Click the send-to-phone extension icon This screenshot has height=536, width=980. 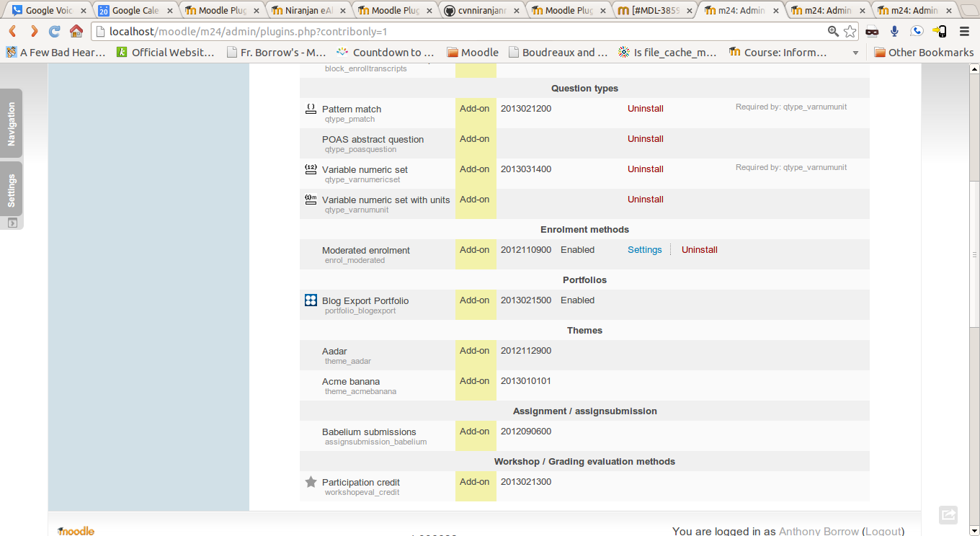[x=939, y=32]
